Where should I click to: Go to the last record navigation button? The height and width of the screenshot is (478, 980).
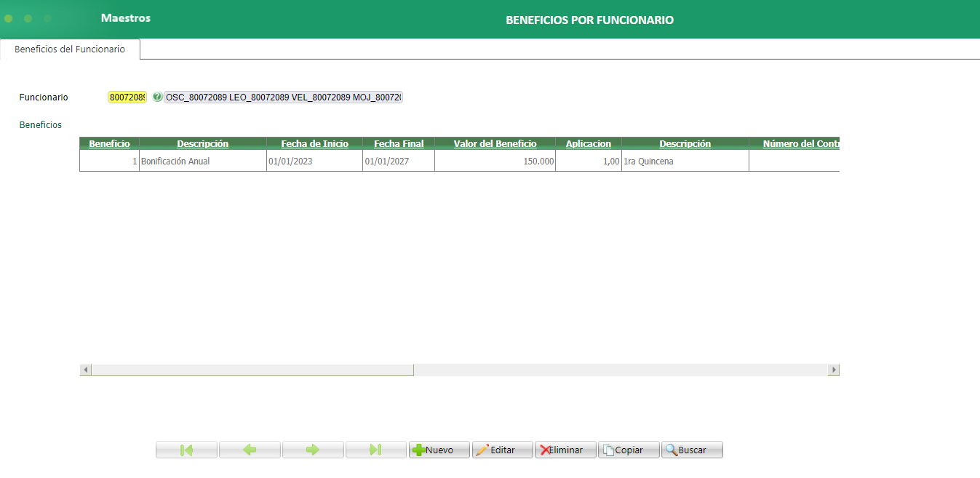tap(376, 450)
